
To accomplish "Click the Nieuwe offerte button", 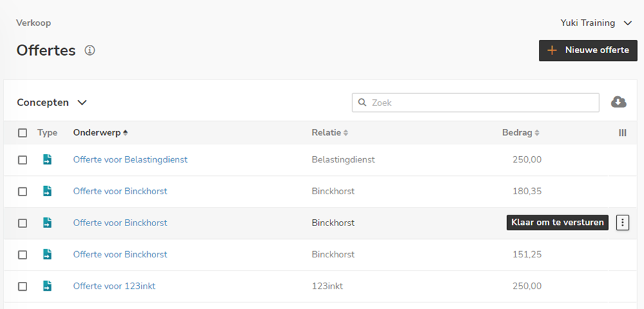I will [588, 50].
